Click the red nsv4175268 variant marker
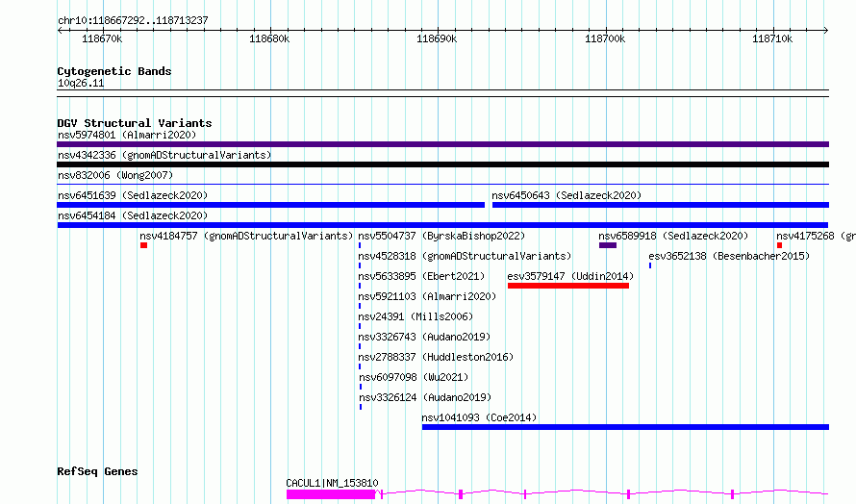 coord(780,245)
